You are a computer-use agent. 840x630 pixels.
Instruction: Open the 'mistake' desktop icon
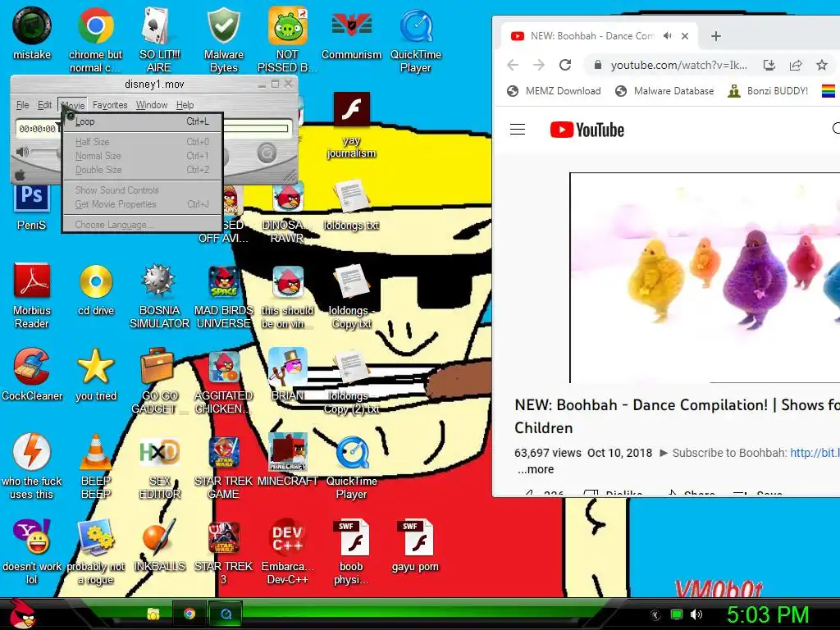[32, 25]
